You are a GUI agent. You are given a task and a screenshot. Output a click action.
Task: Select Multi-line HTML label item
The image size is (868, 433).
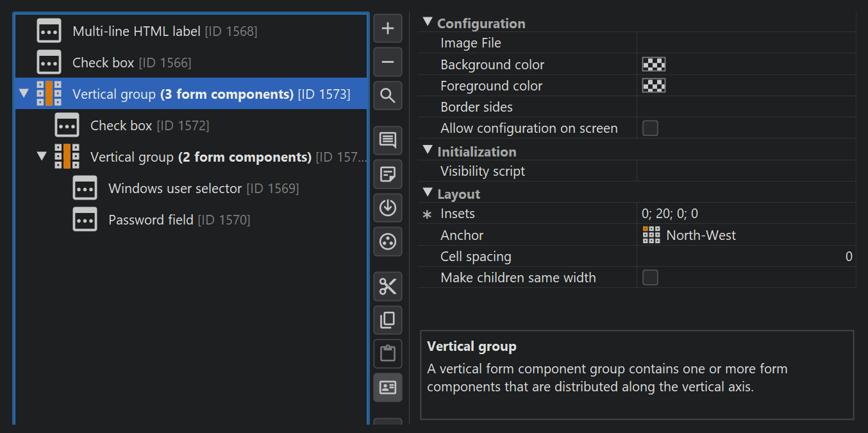(136, 31)
